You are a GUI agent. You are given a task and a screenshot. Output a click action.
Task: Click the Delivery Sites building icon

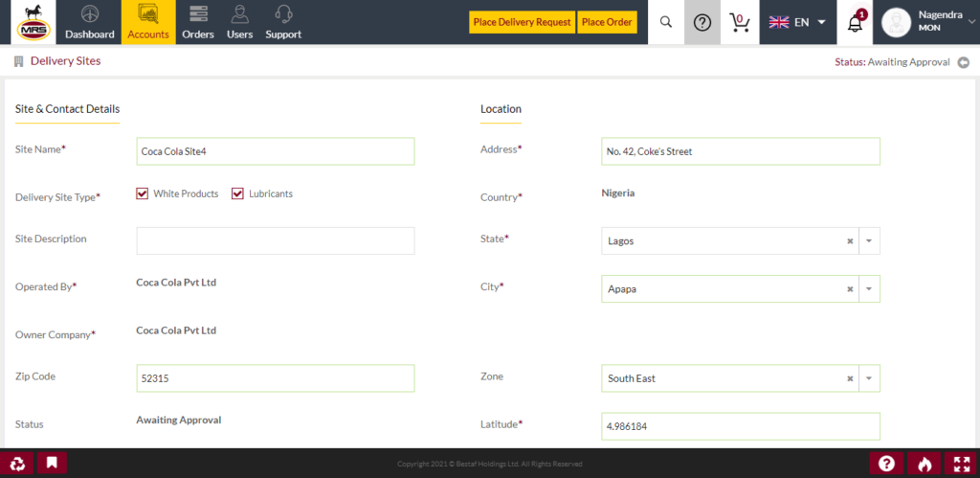point(19,61)
